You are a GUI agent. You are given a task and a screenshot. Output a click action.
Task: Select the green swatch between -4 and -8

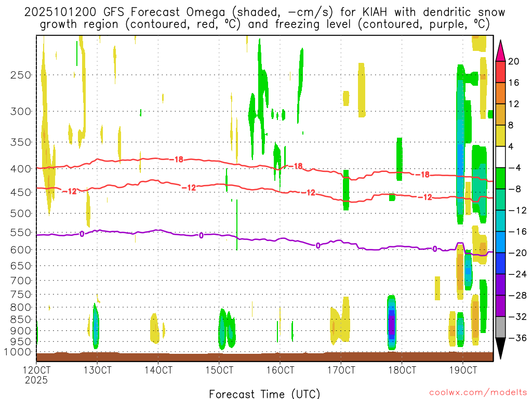tap(500, 179)
